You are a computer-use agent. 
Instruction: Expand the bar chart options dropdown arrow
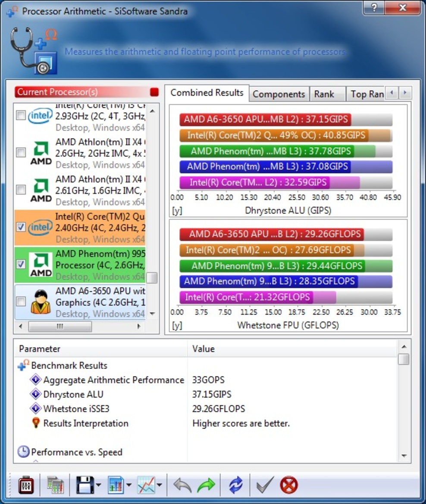pyautogui.click(x=129, y=485)
